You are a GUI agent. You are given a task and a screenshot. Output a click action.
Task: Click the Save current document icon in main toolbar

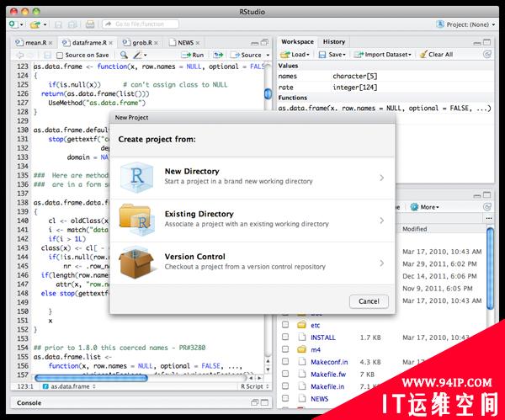58,24
